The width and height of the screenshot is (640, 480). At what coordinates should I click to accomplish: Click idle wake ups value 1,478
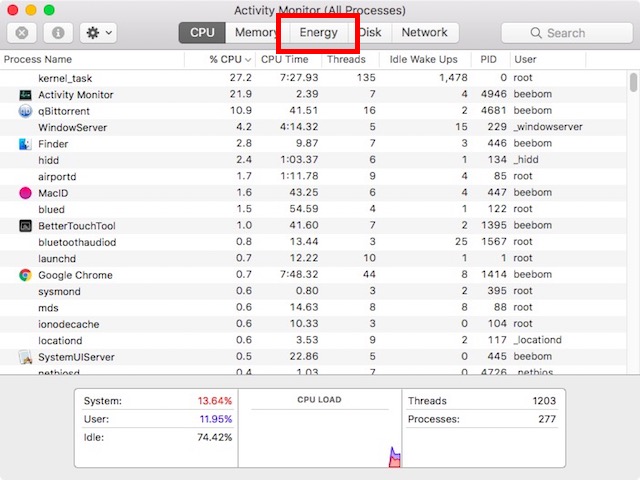453,78
